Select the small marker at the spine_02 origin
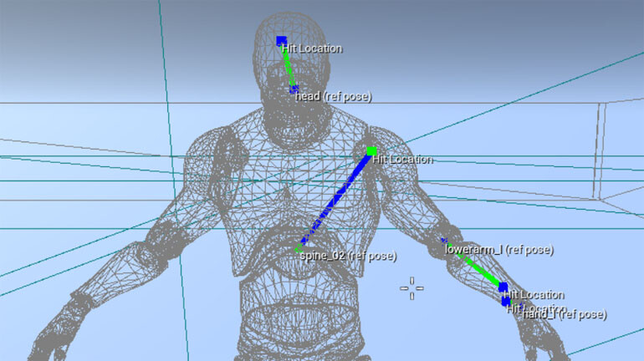The height and width of the screenshot is (361, 644). point(299,248)
